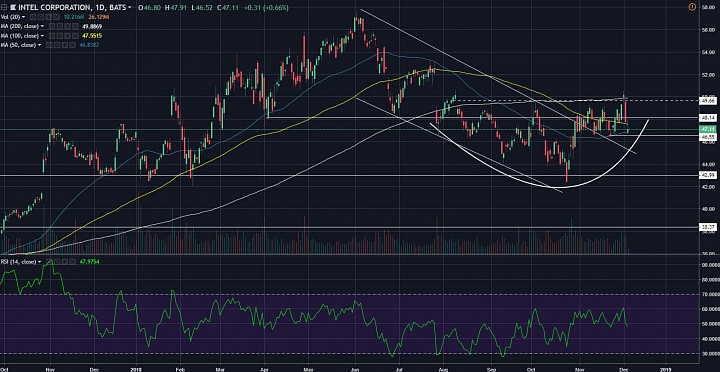Click the low price L46.52
This screenshot has width=720, height=372.
pyautogui.click(x=202, y=8)
